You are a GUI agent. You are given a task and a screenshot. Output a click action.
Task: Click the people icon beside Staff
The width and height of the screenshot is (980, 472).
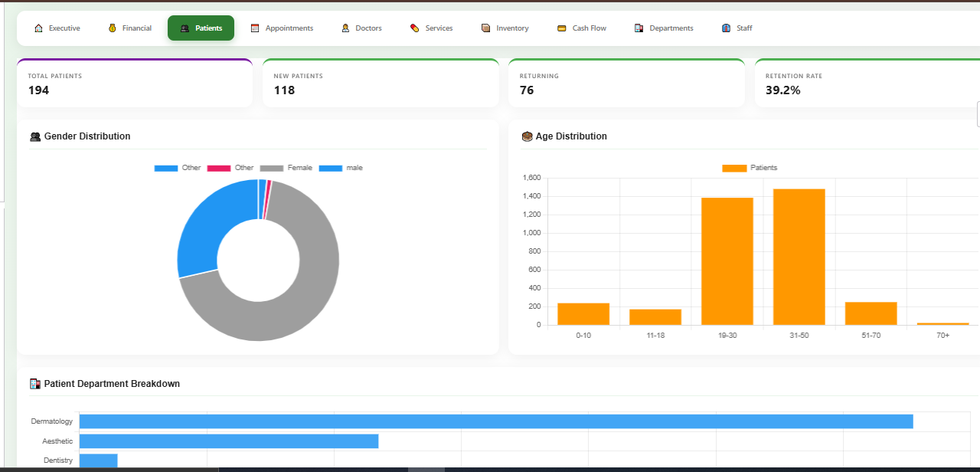click(x=726, y=28)
